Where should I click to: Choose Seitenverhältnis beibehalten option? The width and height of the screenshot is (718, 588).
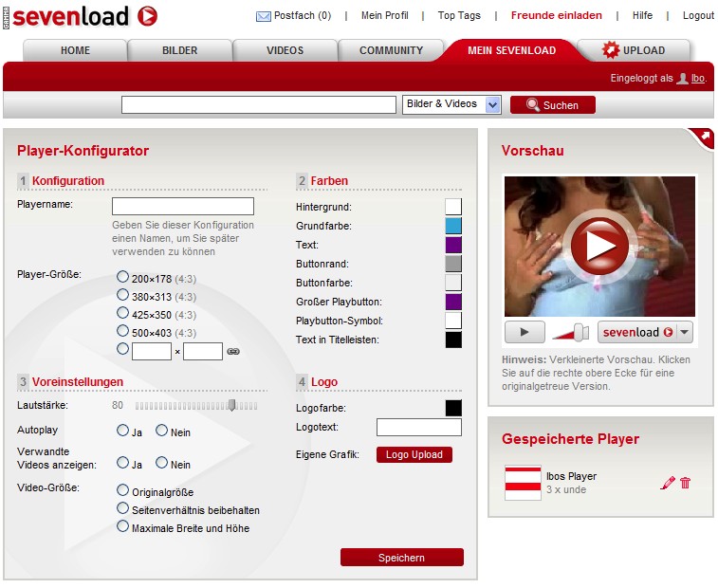click(x=122, y=507)
